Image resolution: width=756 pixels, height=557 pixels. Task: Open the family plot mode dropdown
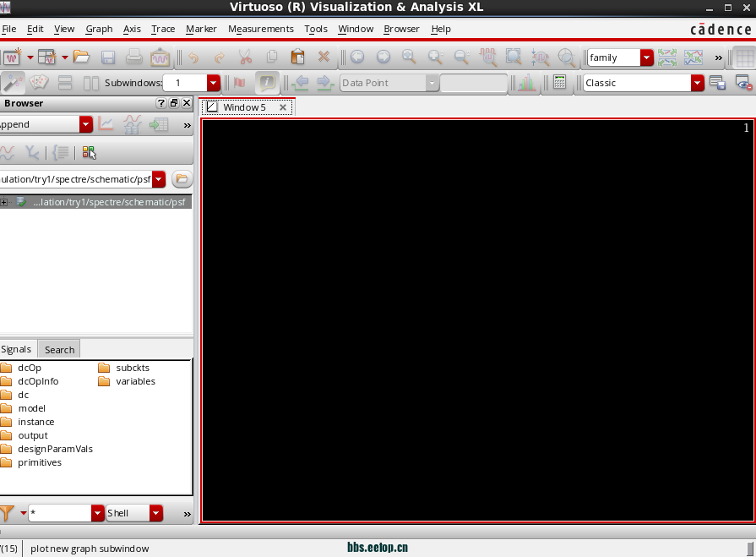(646, 57)
